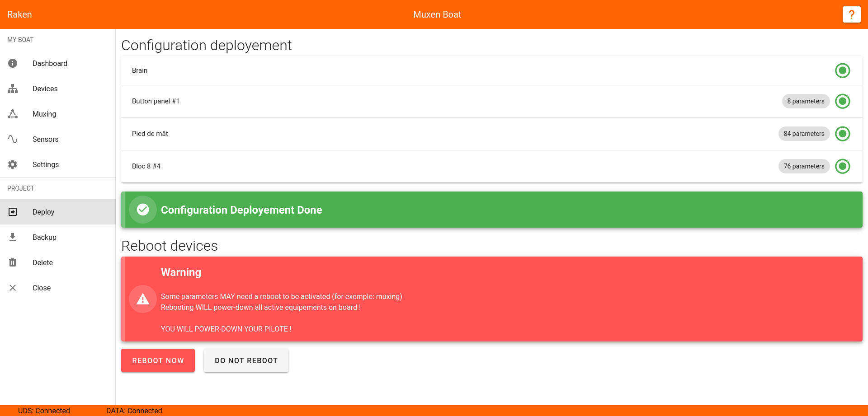Select Deploy in project menu
868x416 pixels.
[58, 212]
